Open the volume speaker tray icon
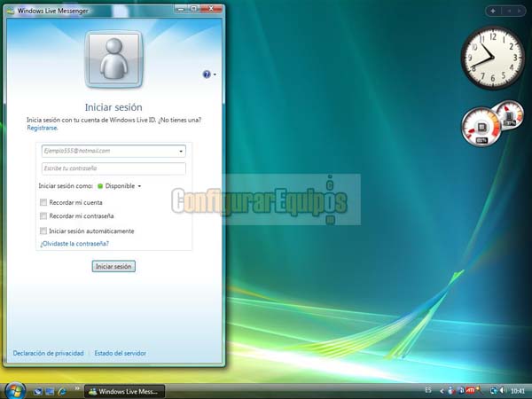Image resolution: width=532 pixels, height=399 pixels. [503, 390]
